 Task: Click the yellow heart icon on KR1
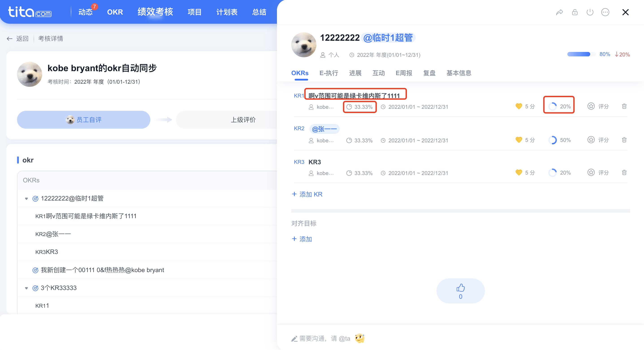[519, 106]
